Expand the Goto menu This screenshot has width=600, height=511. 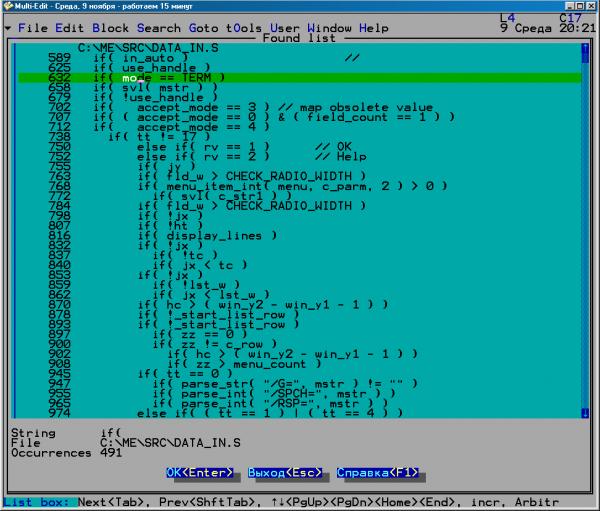coord(206,28)
